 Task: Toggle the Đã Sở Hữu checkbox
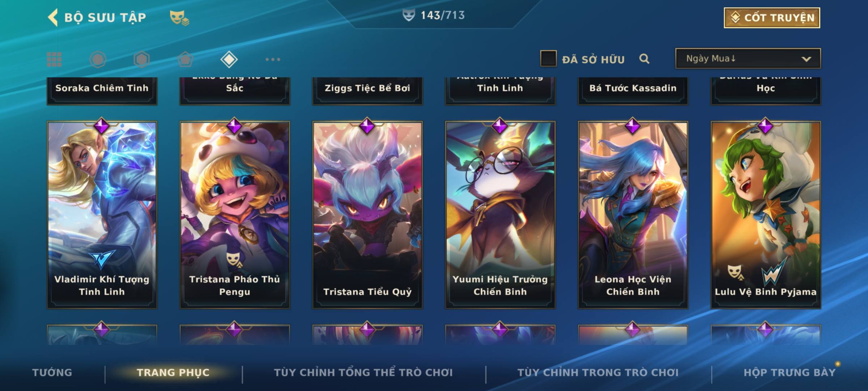548,58
